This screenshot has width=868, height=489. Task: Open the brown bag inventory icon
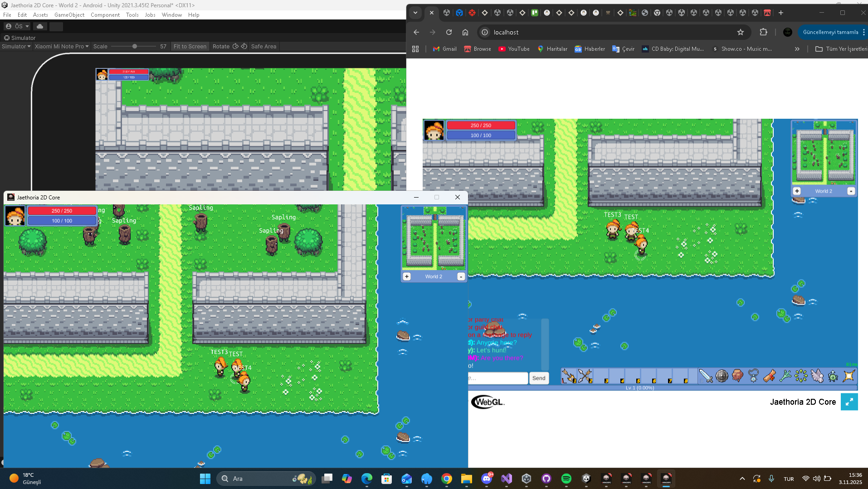(x=737, y=376)
